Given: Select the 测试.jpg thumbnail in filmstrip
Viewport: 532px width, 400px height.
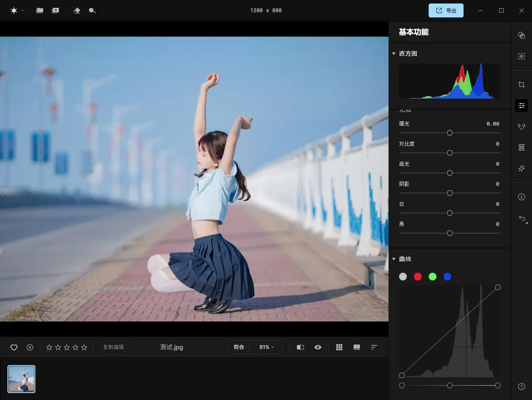Looking at the screenshot, I should pyautogui.click(x=21, y=379).
